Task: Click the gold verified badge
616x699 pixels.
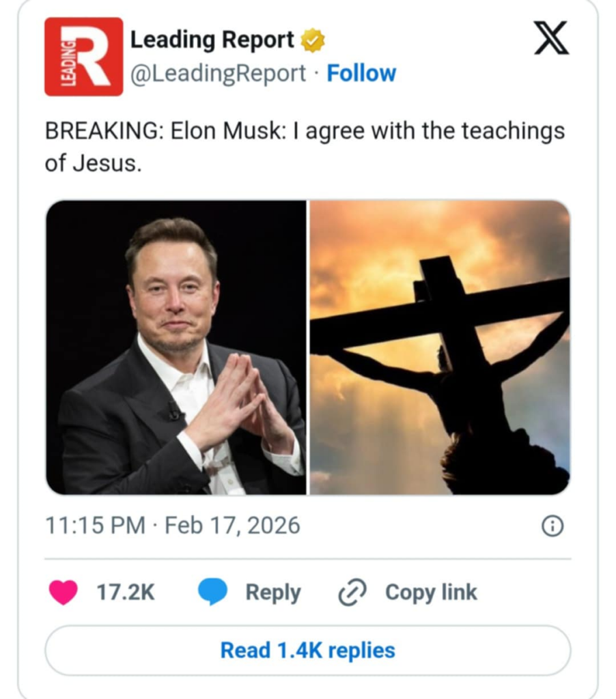Action: [313, 41]
